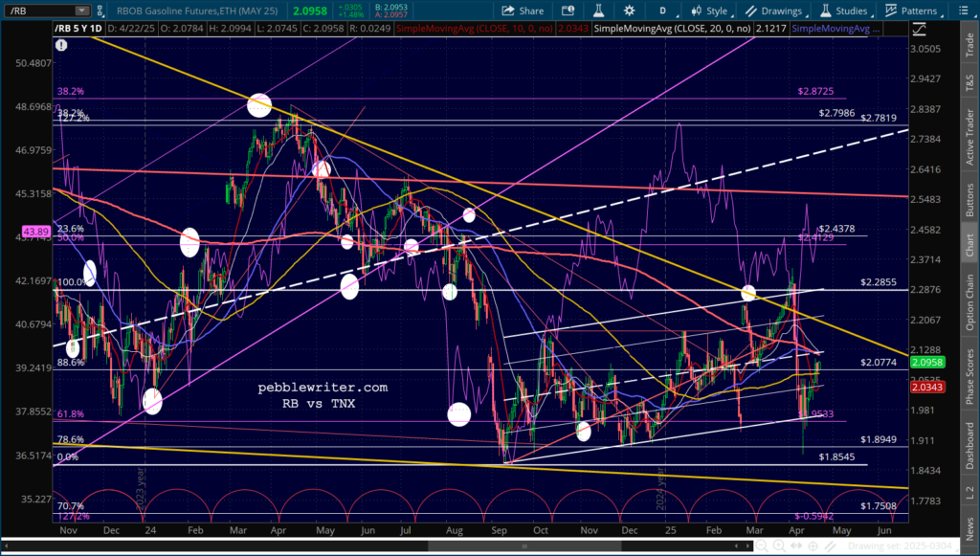Switch to the T&S side tab
980x556 pixels.
click(x=969, y=81)
